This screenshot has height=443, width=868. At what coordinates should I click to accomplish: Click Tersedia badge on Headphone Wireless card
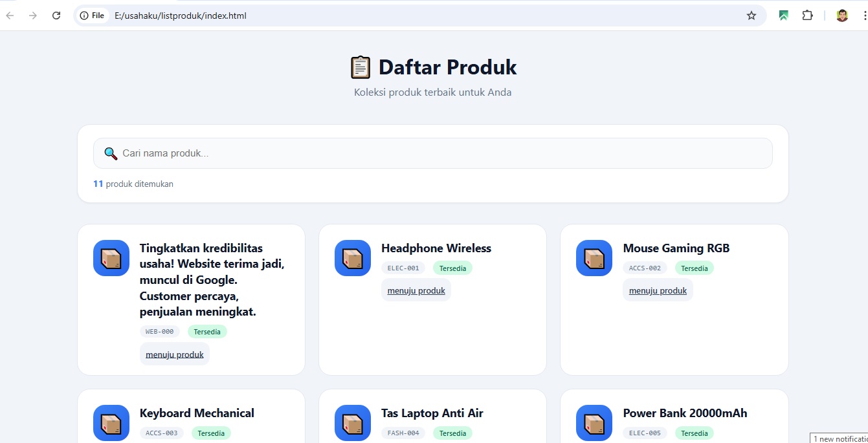452,268
